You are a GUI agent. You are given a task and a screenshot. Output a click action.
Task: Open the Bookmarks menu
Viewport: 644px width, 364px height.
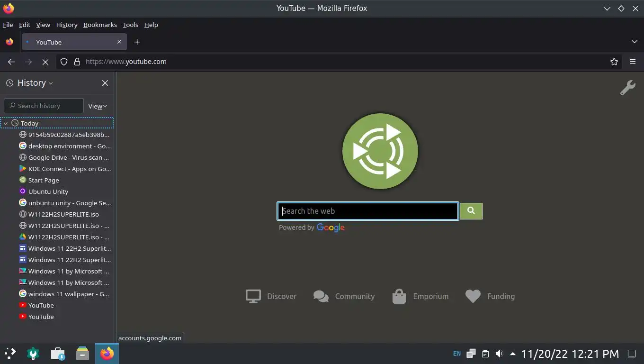(100, 25)
